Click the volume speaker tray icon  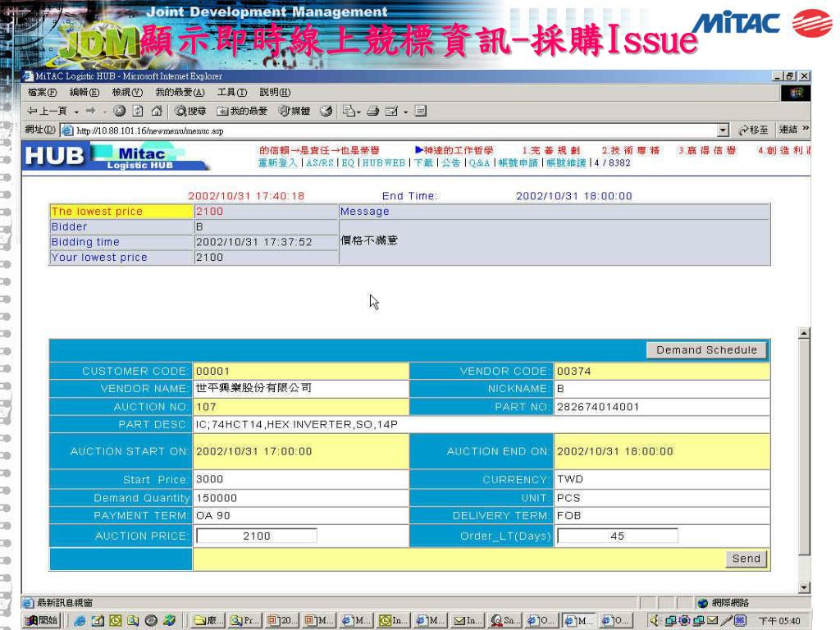pos(654,620)
